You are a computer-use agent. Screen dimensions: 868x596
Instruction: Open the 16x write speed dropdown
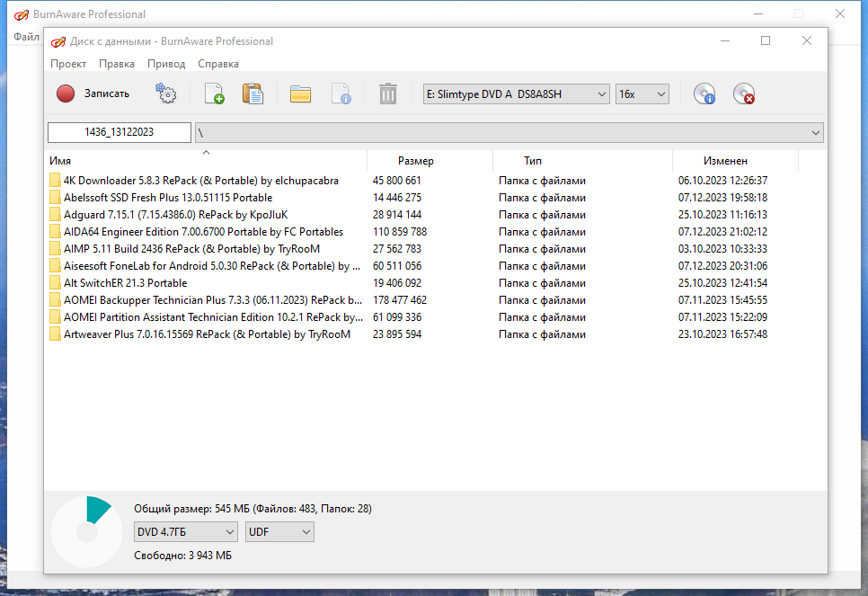pyautogui.click(x=642, y=94)
